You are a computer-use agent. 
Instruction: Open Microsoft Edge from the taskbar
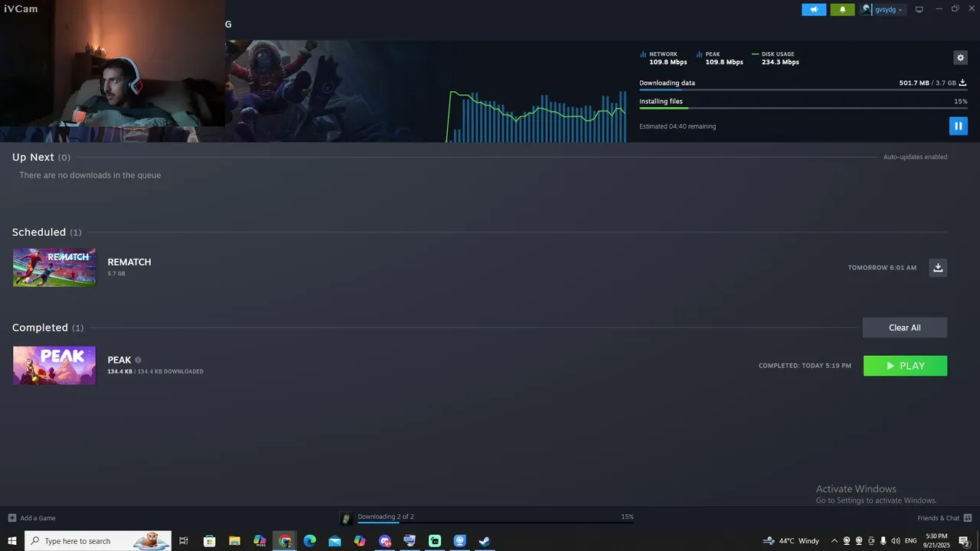[310, 541]
